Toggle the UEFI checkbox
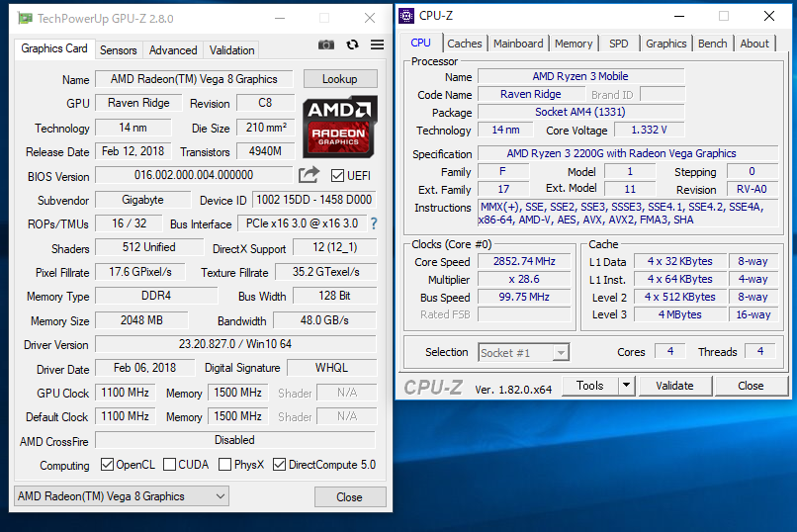This screenshot has height=532, width=797. coord(337,176)
